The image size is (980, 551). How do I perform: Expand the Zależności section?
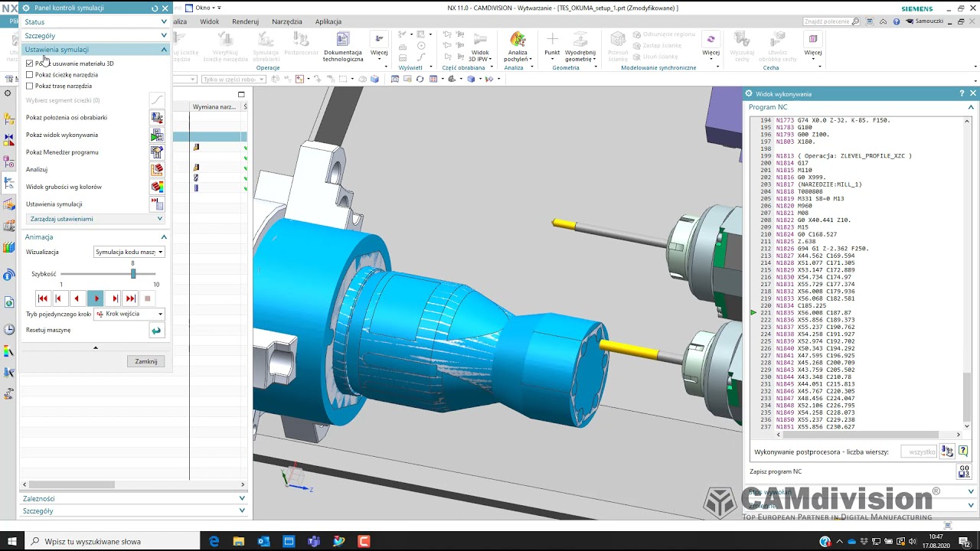[134, 499]
